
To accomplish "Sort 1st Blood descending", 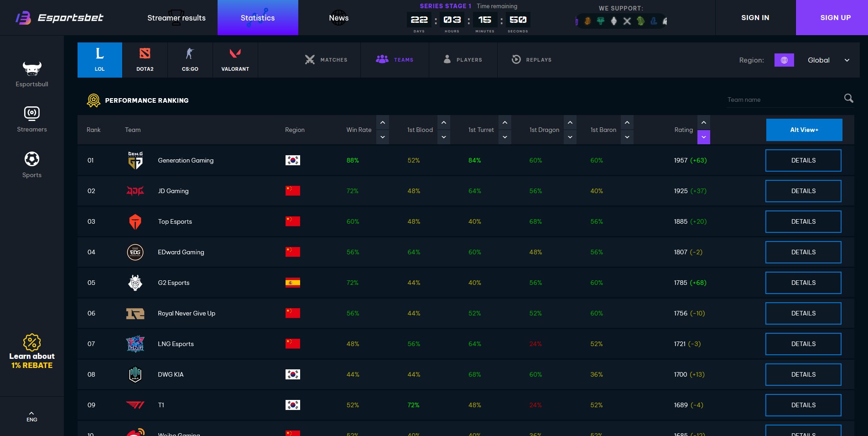I will click(x=443, y=137).
